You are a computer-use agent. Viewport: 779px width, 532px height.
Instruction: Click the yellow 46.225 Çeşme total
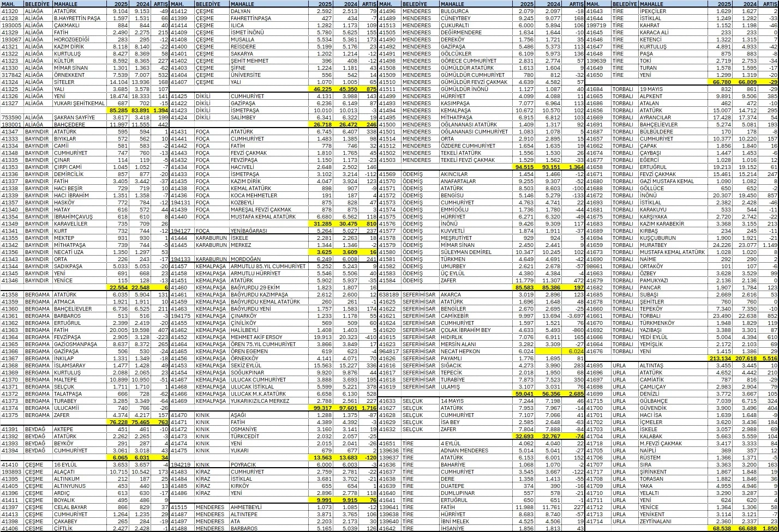click(322, 89)
